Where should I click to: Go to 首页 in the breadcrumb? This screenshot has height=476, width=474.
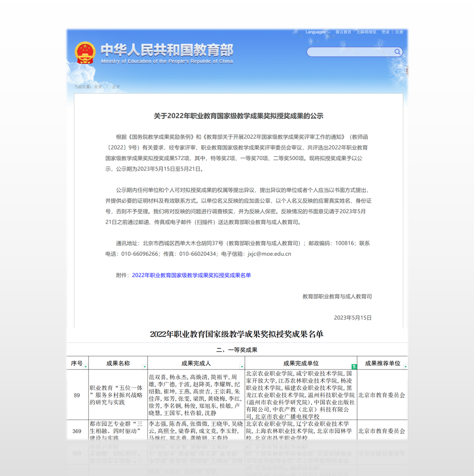tap(98, 87)
